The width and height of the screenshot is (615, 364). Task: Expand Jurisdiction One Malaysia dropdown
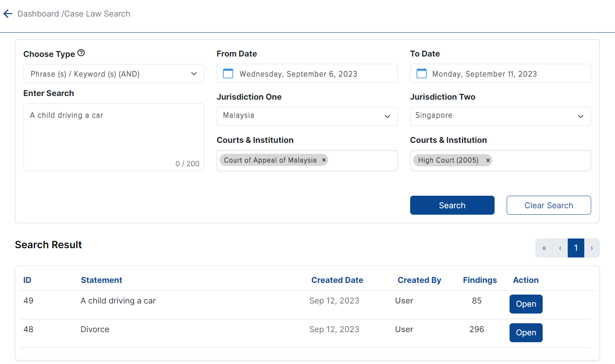click(x=307, y=116)
